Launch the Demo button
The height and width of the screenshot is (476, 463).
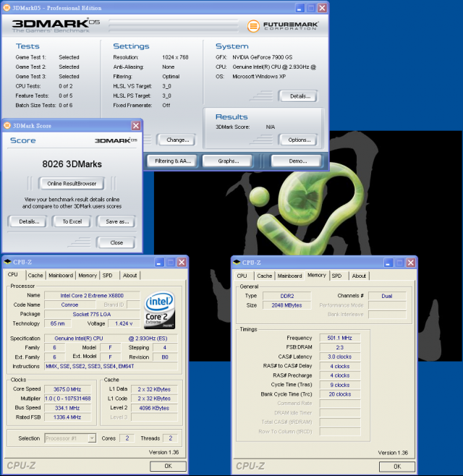pos(297,161)
